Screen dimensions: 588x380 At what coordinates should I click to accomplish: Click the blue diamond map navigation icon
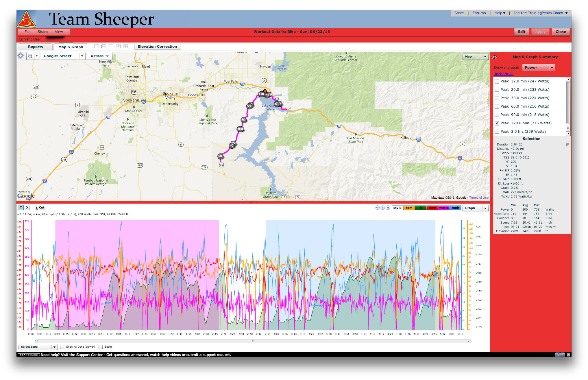point(21,56)
